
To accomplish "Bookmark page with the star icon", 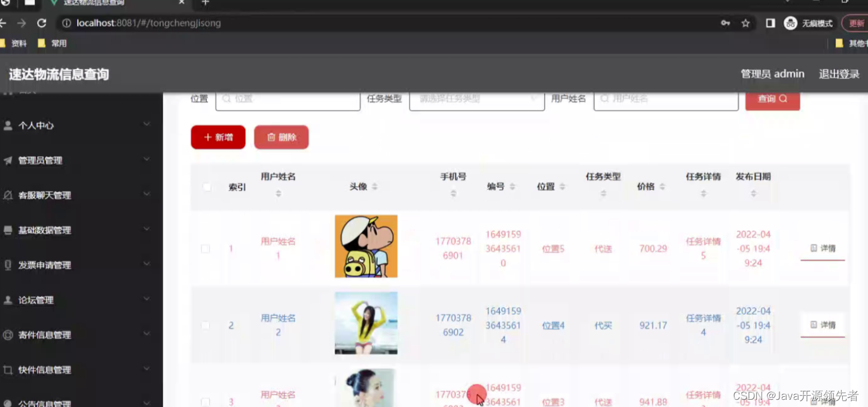I will 745,23.
